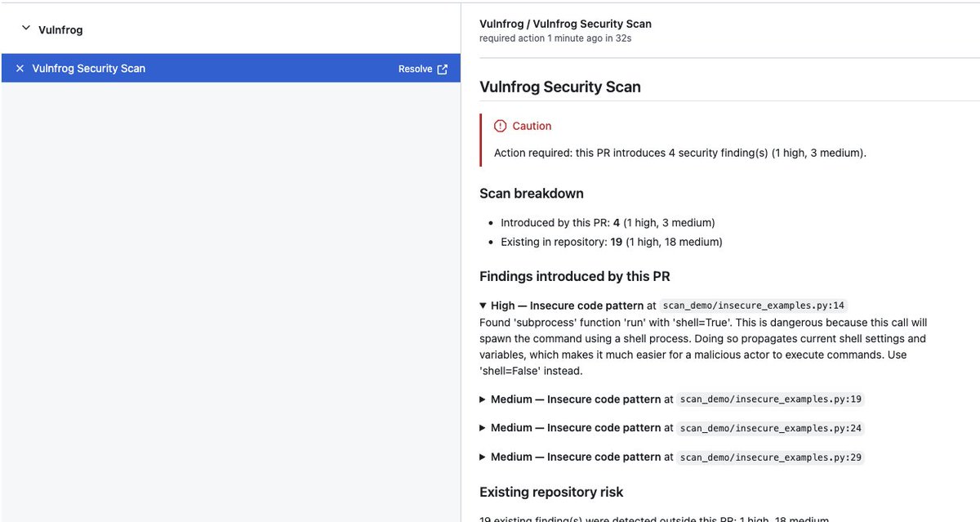Click the insecure_examples.py:14 file path

coord(753,306)
